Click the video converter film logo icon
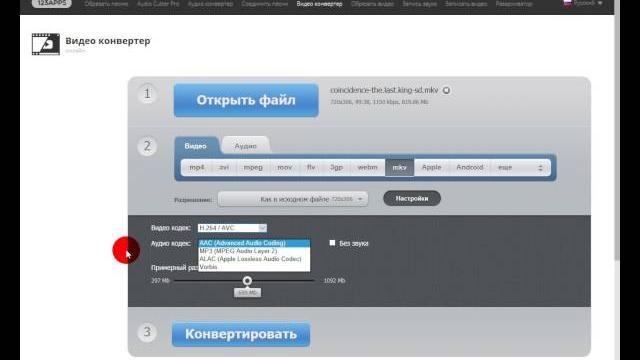The height and width of the screenshot is (360, 640). pyautogui.click(x=46, y=44)
